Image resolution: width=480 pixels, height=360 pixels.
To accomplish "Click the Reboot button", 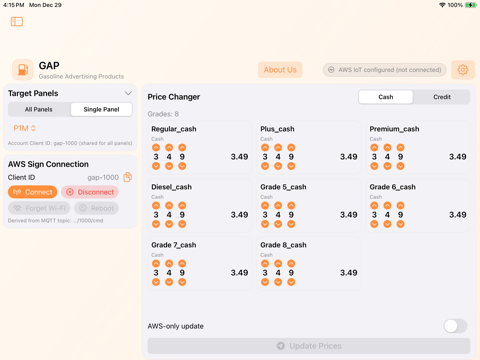I will (96, 208).
